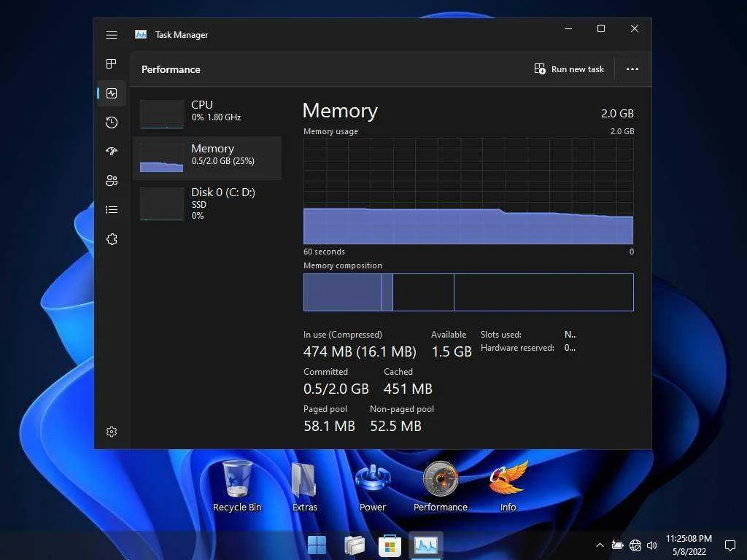Open the hamburger navigation menu
The height and width of the screenshot is (560, 747).
[x=112, y=35]
